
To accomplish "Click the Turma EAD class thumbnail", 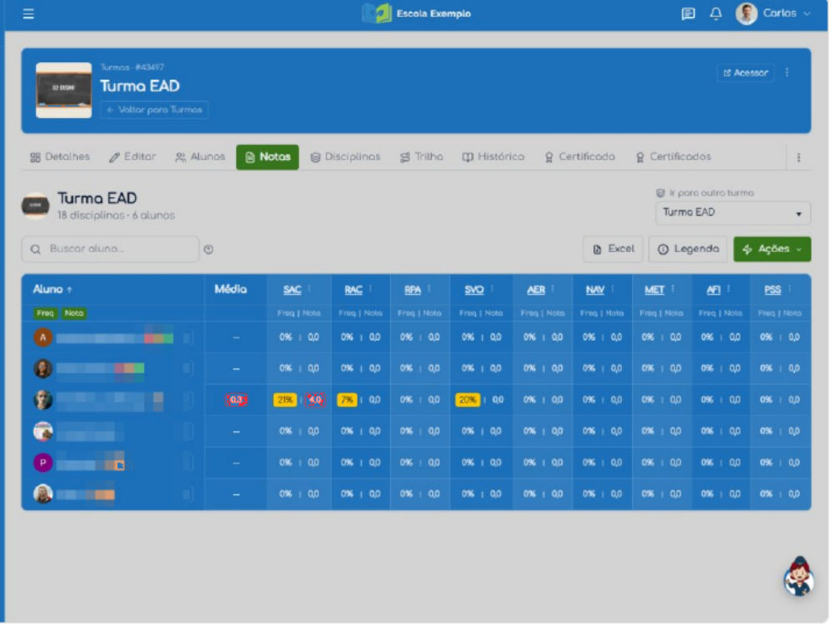I will (x=64, y=90).
